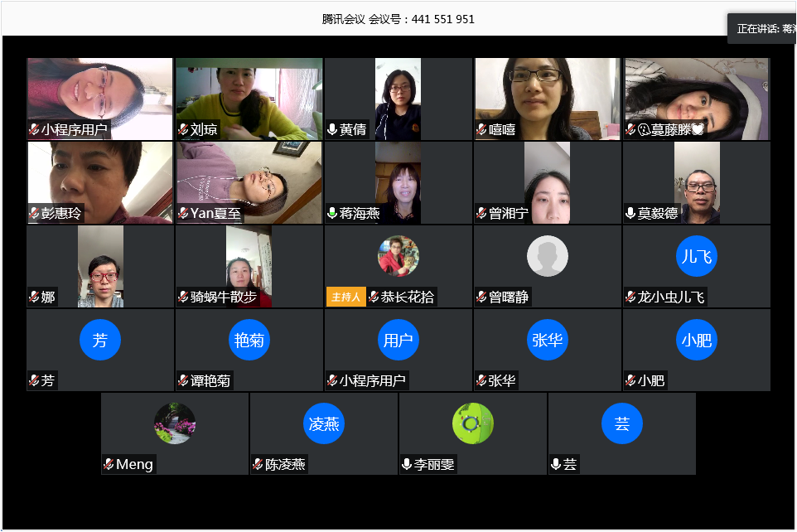Click the 腾讯会议 meeting ID title text
This screenshot has width=797, height=532.
398,19
